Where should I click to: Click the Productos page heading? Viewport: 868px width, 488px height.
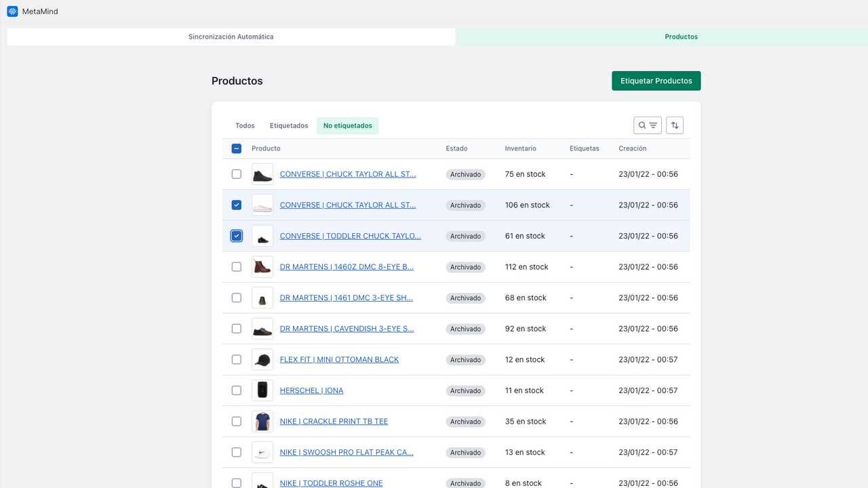[x=237, y=81]
